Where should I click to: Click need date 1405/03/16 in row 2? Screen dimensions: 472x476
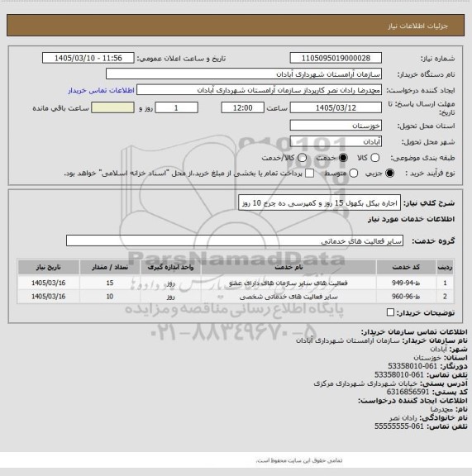(49, 297)
